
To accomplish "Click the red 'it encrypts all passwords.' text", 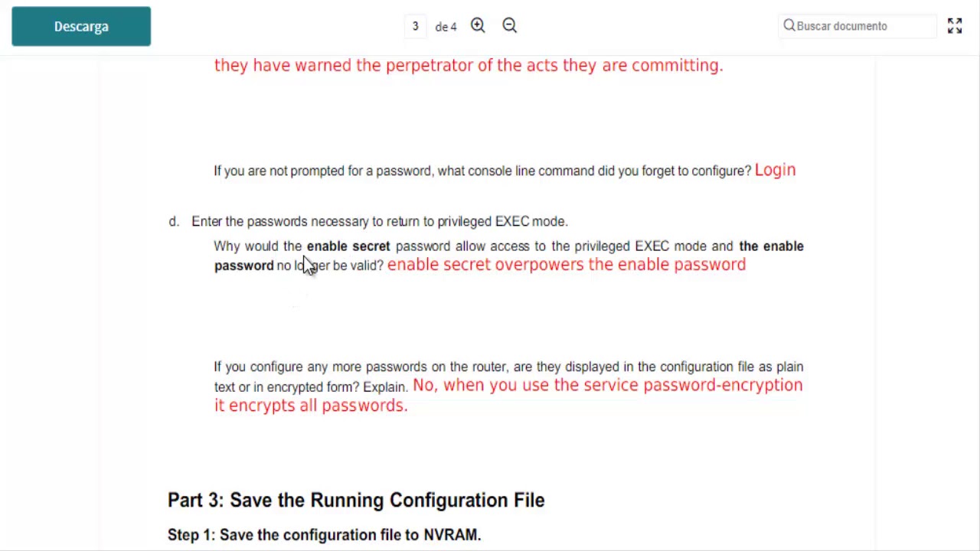I will point(311,406).
